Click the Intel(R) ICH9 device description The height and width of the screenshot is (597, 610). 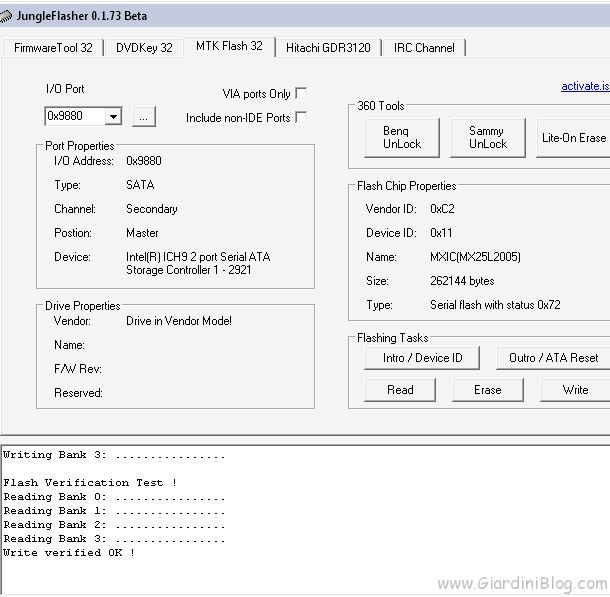[x=198, y=263]
